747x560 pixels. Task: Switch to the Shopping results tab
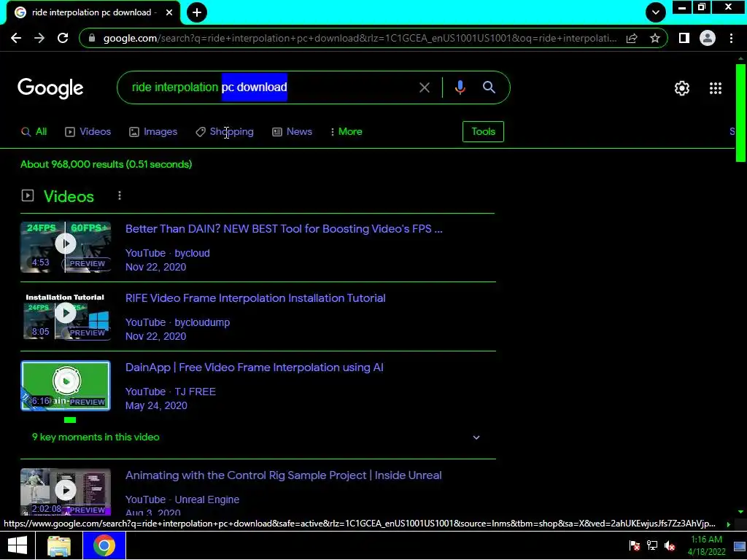pyautogui.click(x=225, y=132)
